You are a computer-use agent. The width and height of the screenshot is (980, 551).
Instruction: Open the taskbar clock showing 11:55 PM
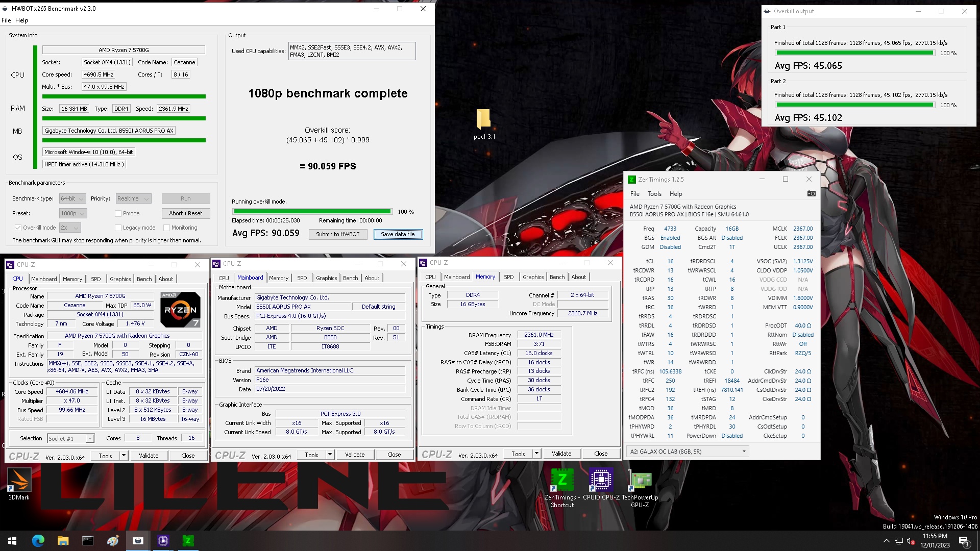tap(935, 541)
